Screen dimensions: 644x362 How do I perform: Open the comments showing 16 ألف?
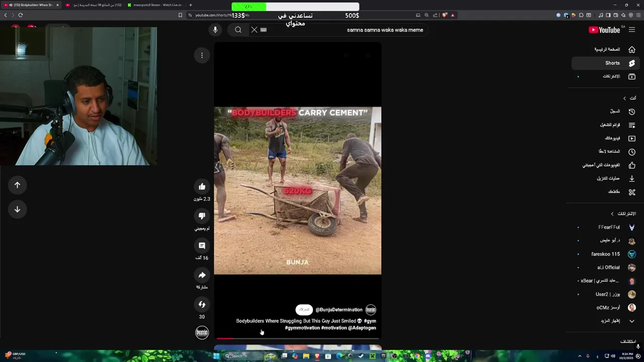[x=202, y=245]
